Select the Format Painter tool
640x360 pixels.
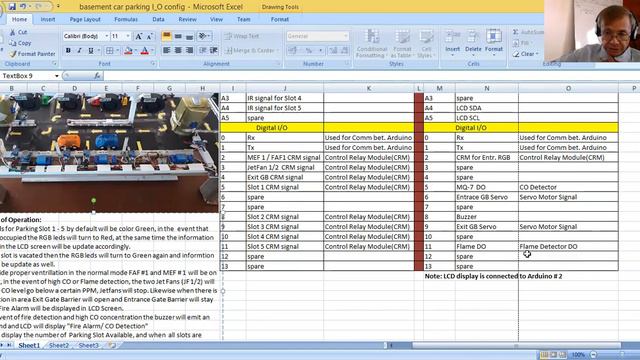tap(33, 53)
